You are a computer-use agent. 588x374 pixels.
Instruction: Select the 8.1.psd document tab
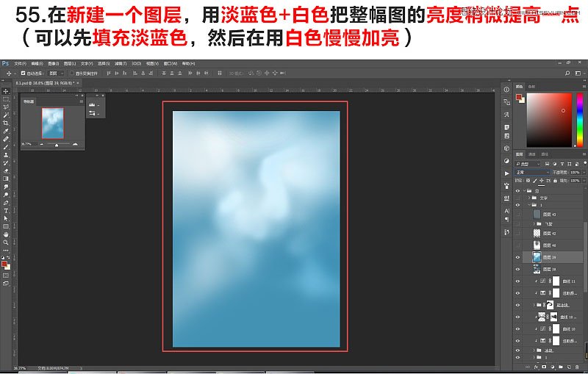click(45, 83)
